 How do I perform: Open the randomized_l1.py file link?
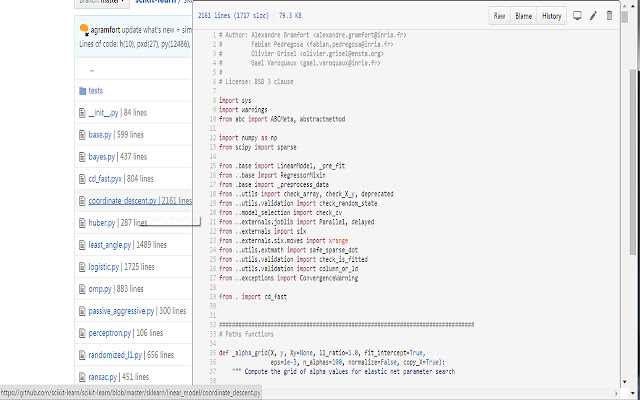pos(115,355)
